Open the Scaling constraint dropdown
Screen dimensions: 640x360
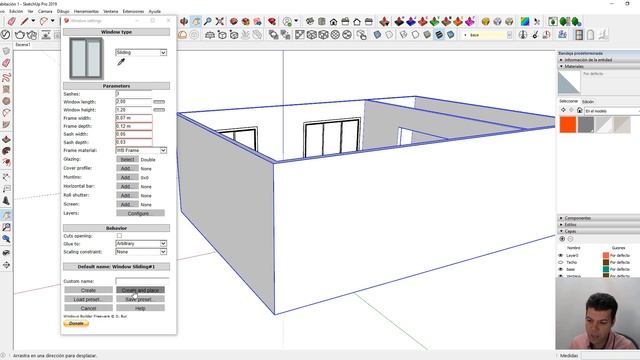141,252
